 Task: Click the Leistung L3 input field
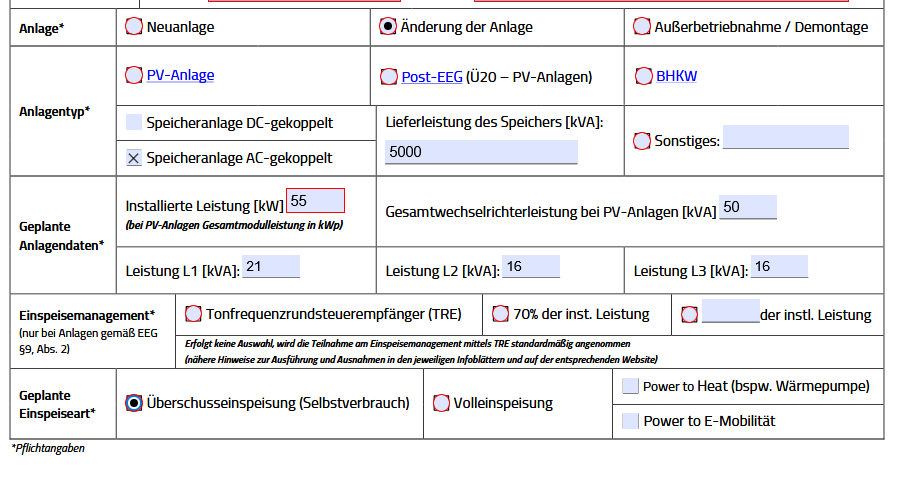click(779, 266)
